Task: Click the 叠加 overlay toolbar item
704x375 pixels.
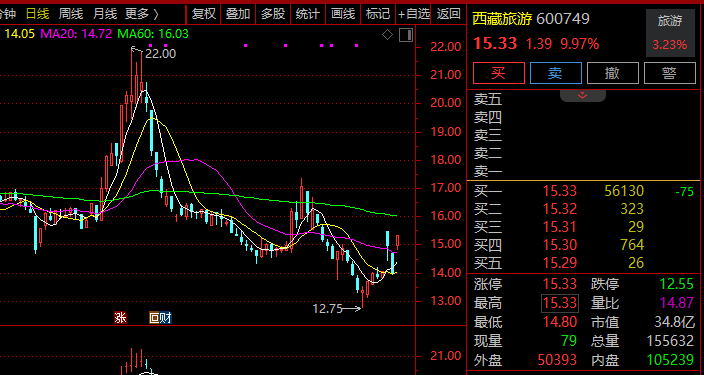Action: point(238,14)
